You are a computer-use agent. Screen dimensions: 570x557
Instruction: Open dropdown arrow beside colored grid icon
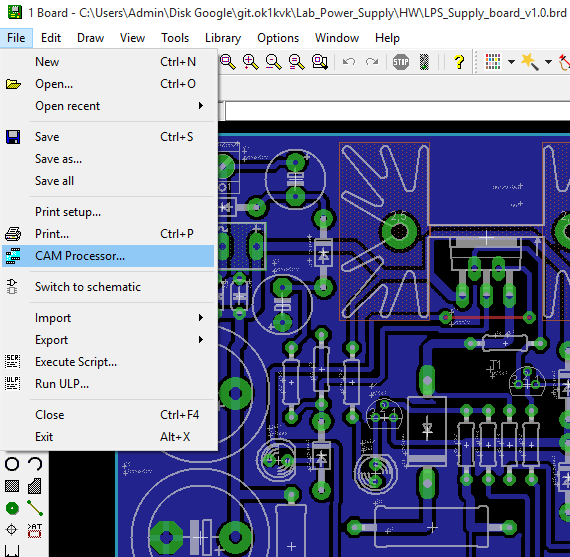click(x=511, y=62)
